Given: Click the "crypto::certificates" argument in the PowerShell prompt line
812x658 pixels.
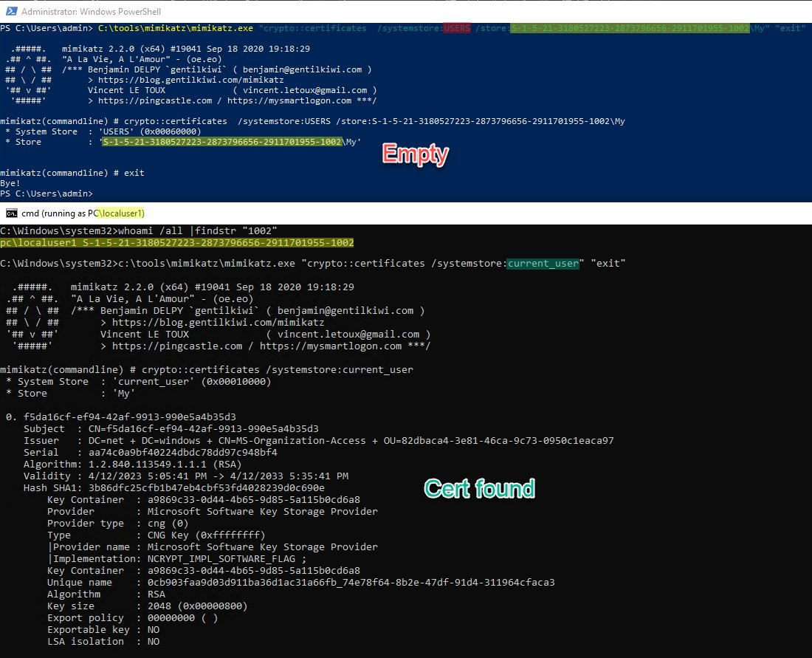Looking at the screenshot, I should click(x=313, y=28).
